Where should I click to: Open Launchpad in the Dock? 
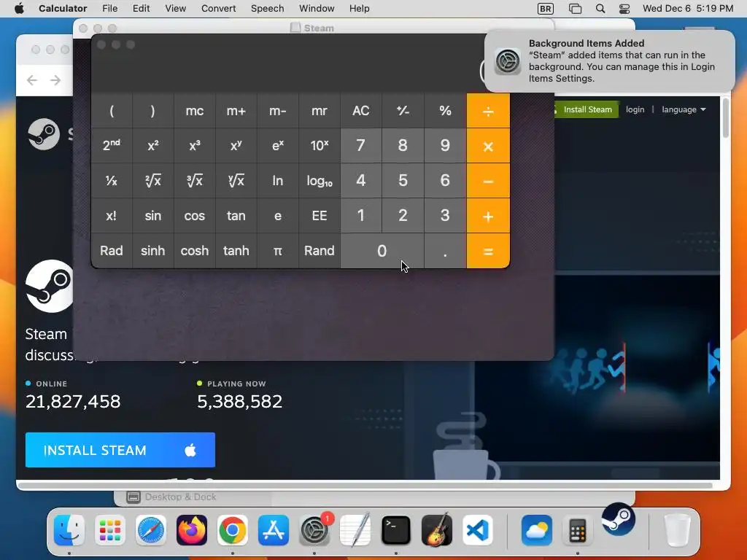(110, 530)
